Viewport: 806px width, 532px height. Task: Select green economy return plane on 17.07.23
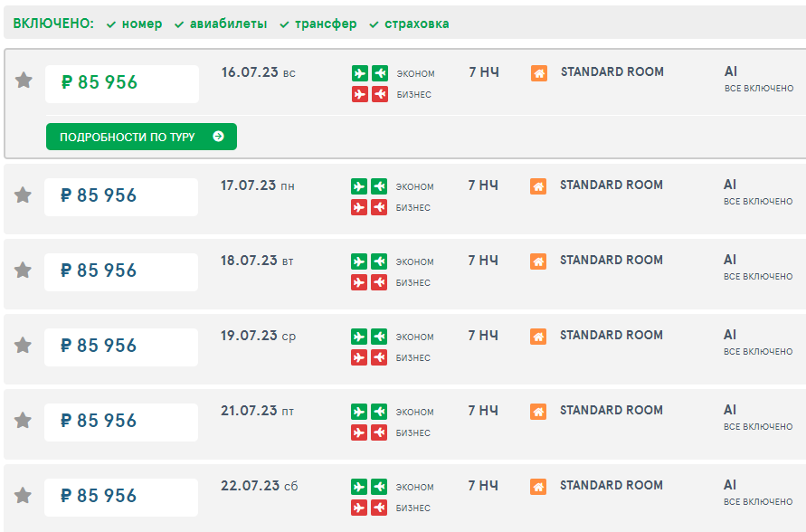[x=379, y=186]
